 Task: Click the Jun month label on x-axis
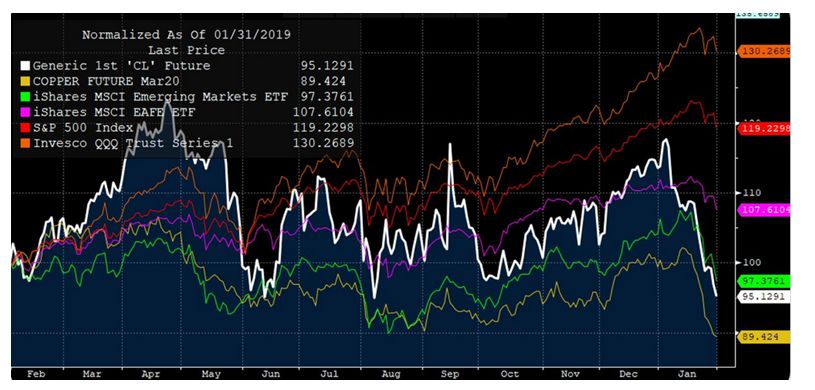coord(270,373)
